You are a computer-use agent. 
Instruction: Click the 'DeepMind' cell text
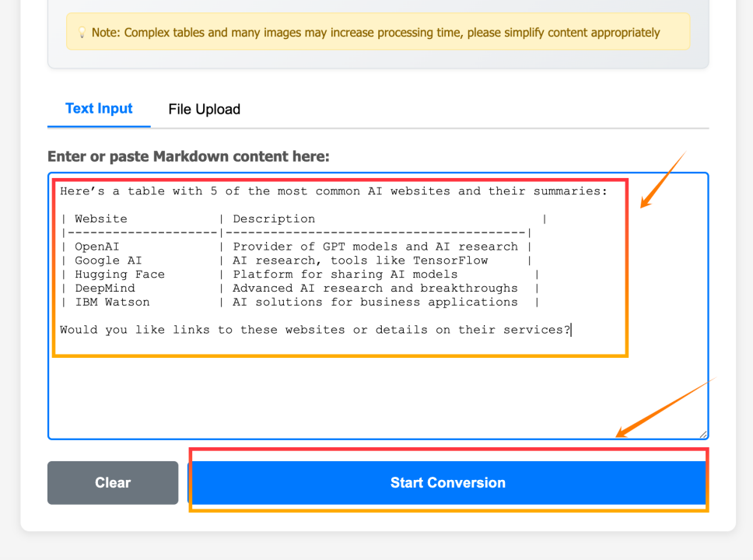pyautogui.click(x=105, y=288)
